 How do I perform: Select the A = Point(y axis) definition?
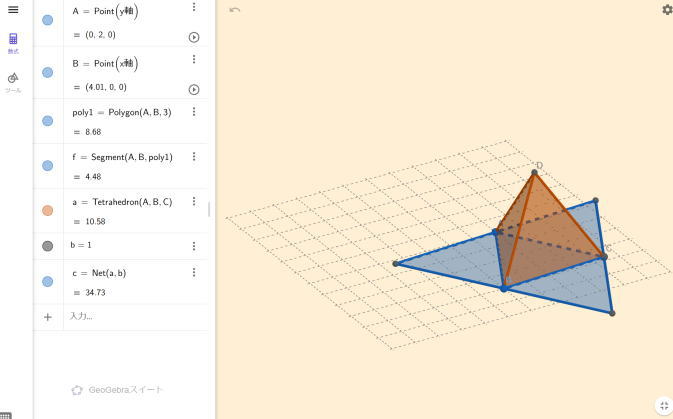click(x=106, y=12)
